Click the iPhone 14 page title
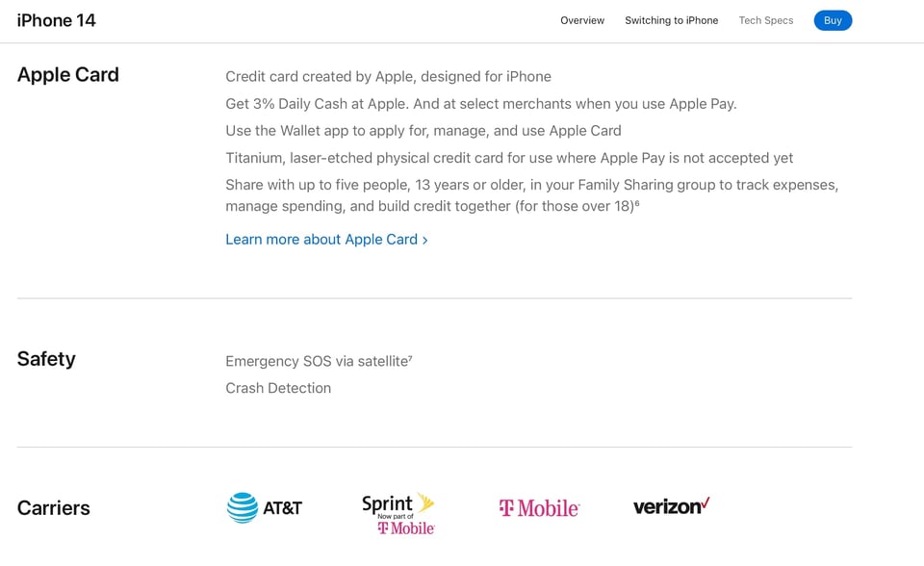 [x=57, y=20]
